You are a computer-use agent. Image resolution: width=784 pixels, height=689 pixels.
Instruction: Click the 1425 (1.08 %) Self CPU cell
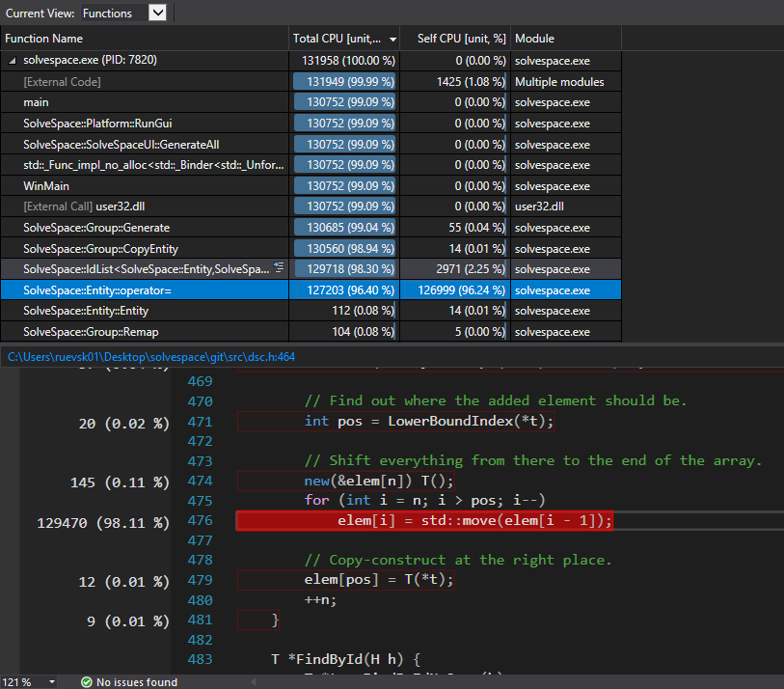(455, 82)
